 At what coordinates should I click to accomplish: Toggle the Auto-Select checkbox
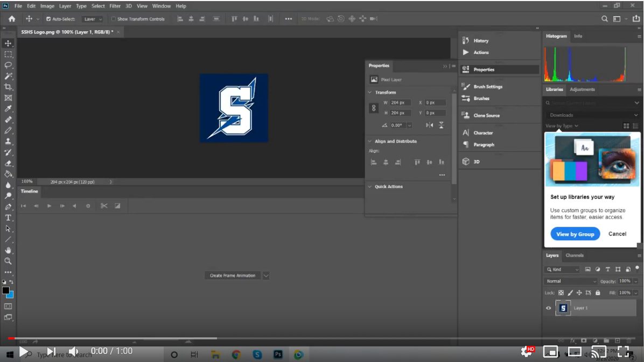(x=48, y=19)
